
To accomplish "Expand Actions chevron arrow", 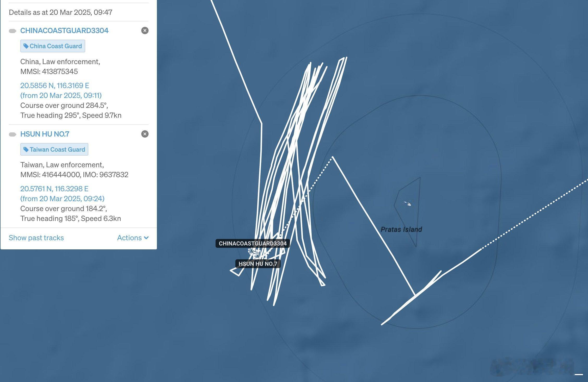I will point(148,238).
